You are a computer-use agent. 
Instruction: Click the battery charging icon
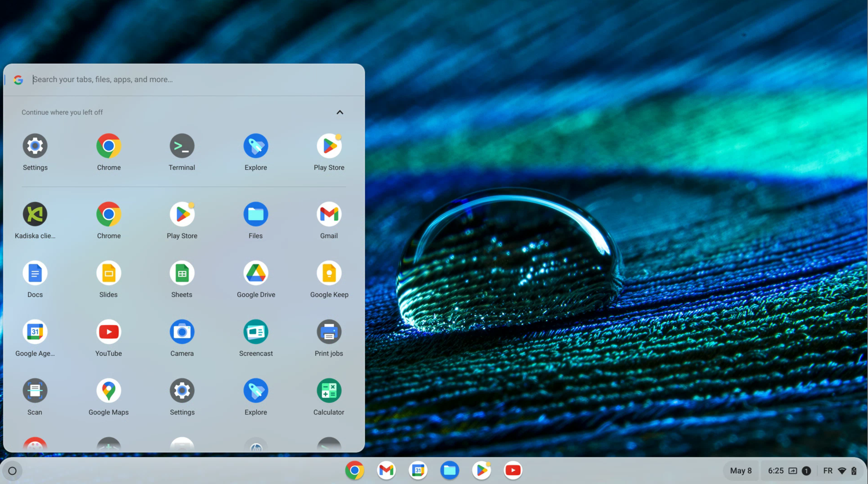(x=854, y=471)
